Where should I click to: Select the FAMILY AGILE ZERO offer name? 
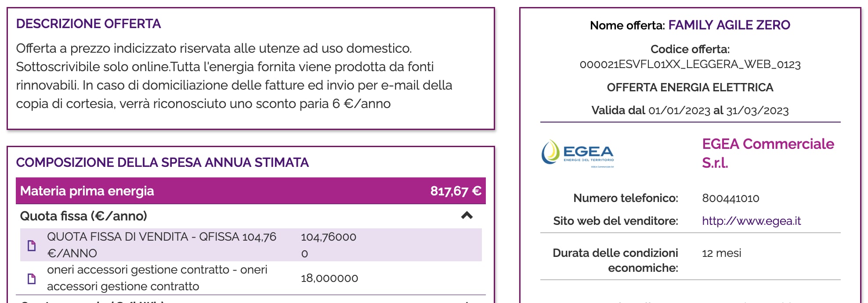pos(729,25)
